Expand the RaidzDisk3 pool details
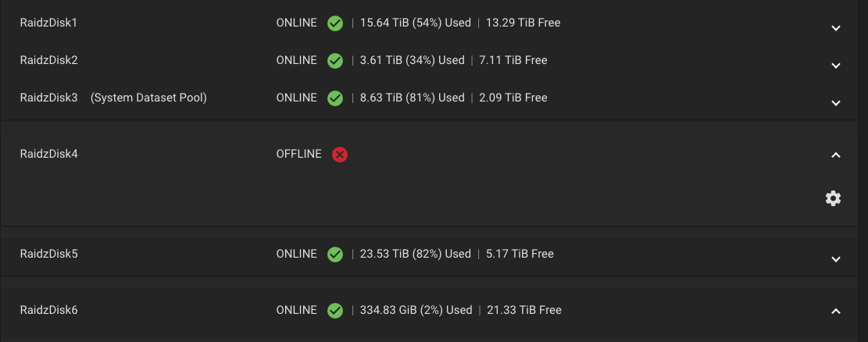The image size is (868, 342). pos(836,103)
